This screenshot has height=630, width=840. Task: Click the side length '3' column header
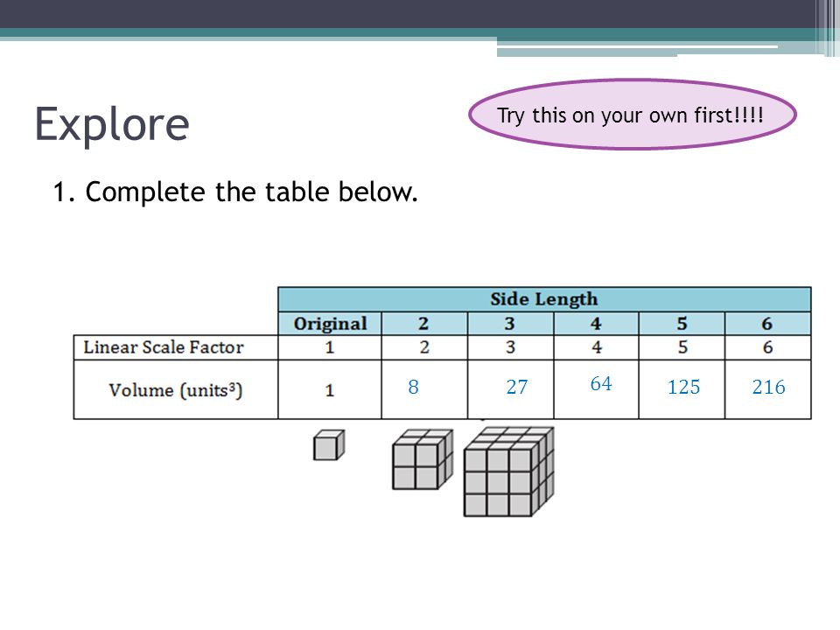coord(510,324)
